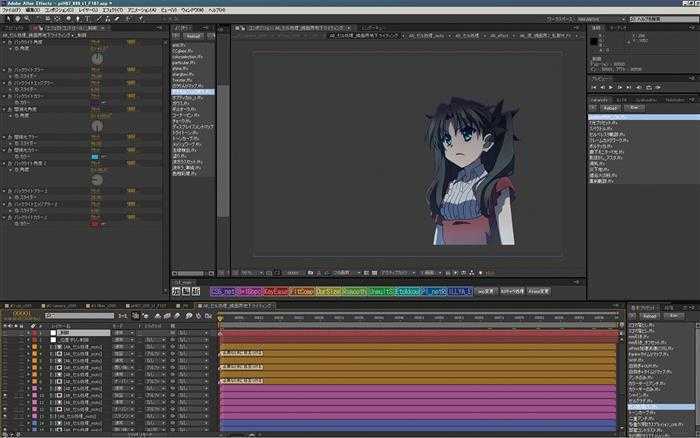Open the viewer magnification dropdown
Viewport: 700px width, 438px height.
pos(252,272)
